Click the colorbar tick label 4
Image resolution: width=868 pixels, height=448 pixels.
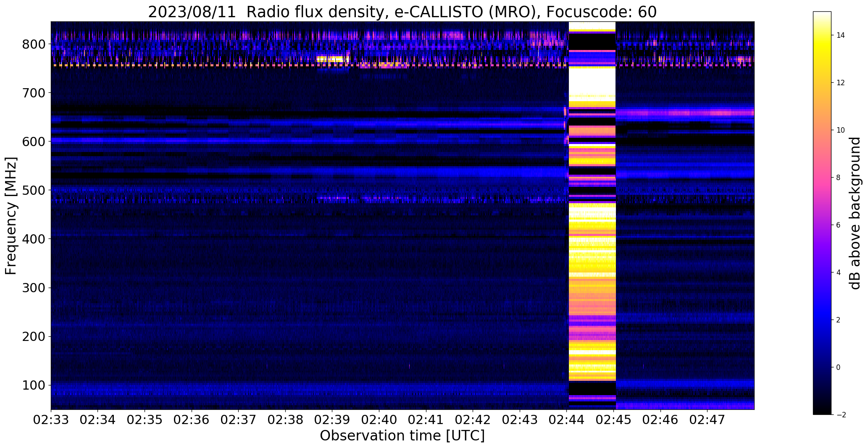coord(839,272)
